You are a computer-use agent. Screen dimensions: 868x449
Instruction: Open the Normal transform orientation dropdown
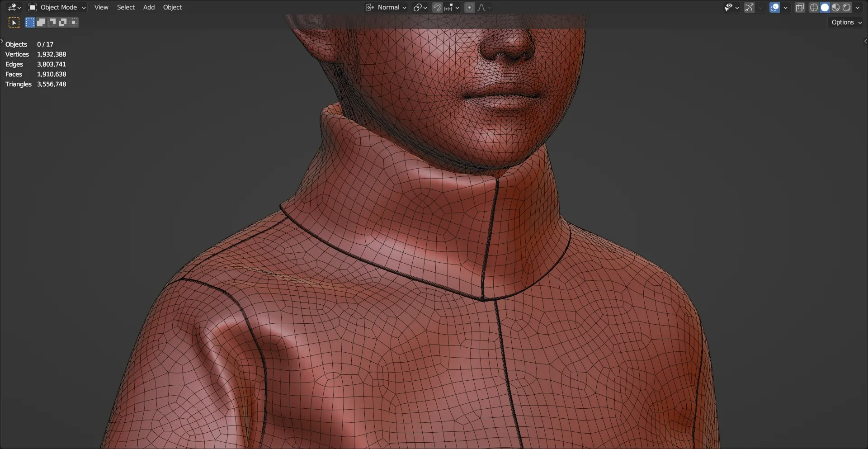386,7
